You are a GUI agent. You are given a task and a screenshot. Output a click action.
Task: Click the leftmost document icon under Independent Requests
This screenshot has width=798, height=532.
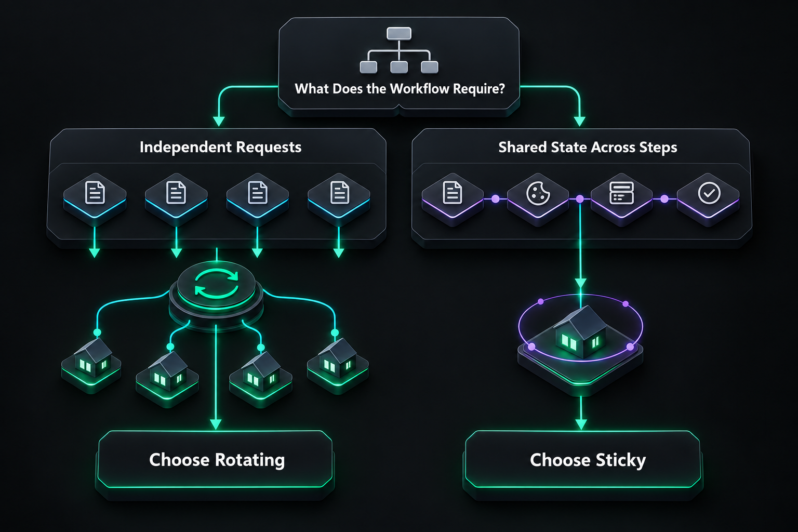[95, 193]
